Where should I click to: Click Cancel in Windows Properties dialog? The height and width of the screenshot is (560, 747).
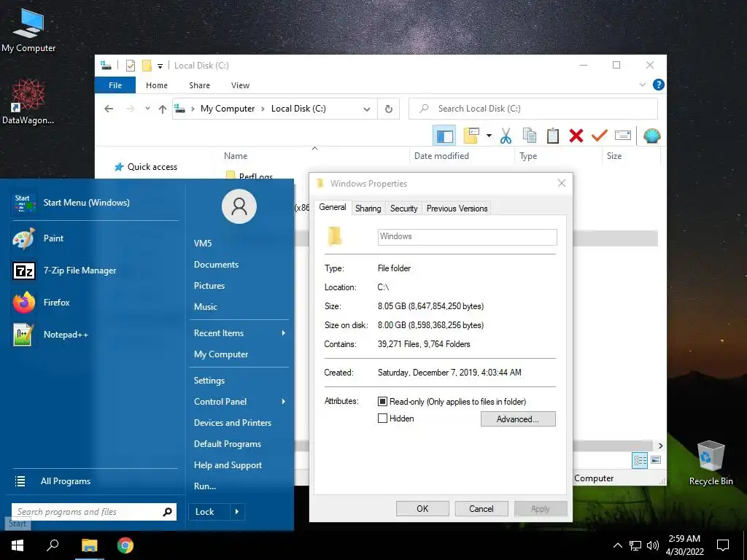481,508
